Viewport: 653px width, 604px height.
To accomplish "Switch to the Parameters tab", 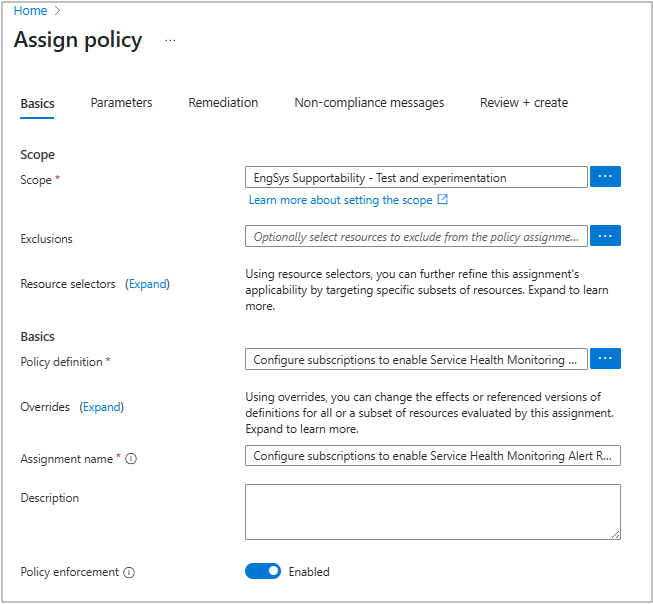I will 121,103.
